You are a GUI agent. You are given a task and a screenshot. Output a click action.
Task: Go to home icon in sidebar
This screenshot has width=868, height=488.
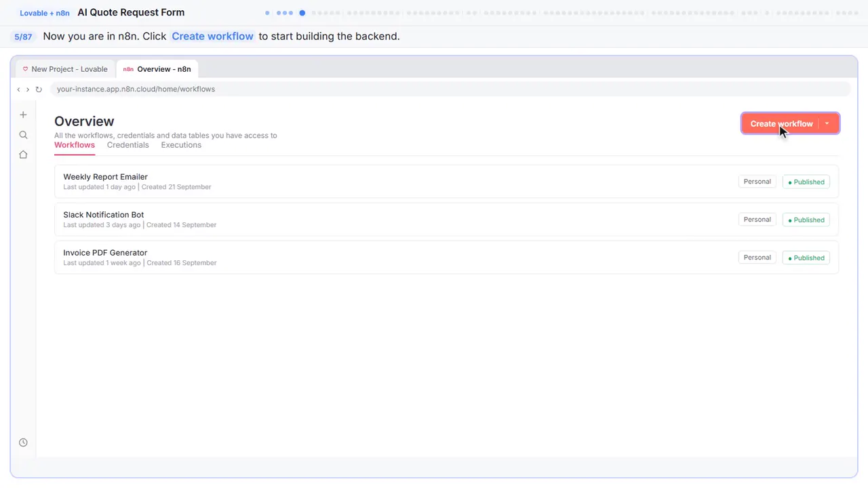[x=23, y=155]
